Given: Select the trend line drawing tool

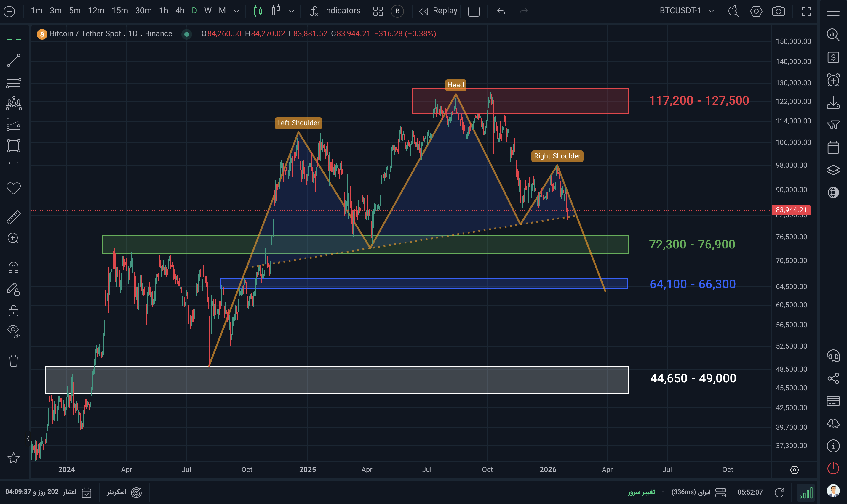Looking at the screenshot, I should (x=14, y=60).
